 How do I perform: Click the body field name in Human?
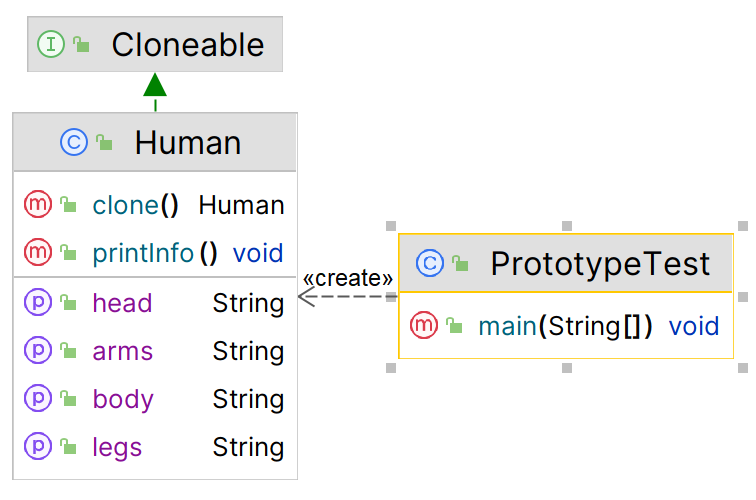[123, 399]
